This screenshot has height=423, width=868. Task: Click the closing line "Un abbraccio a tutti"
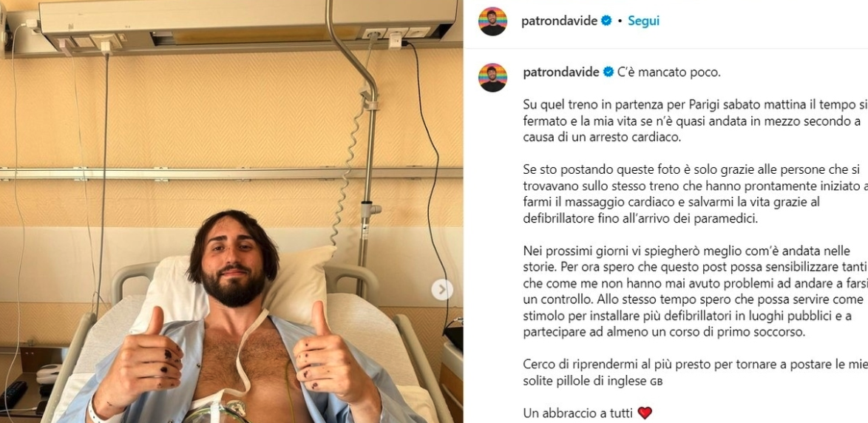click(580, 413)
